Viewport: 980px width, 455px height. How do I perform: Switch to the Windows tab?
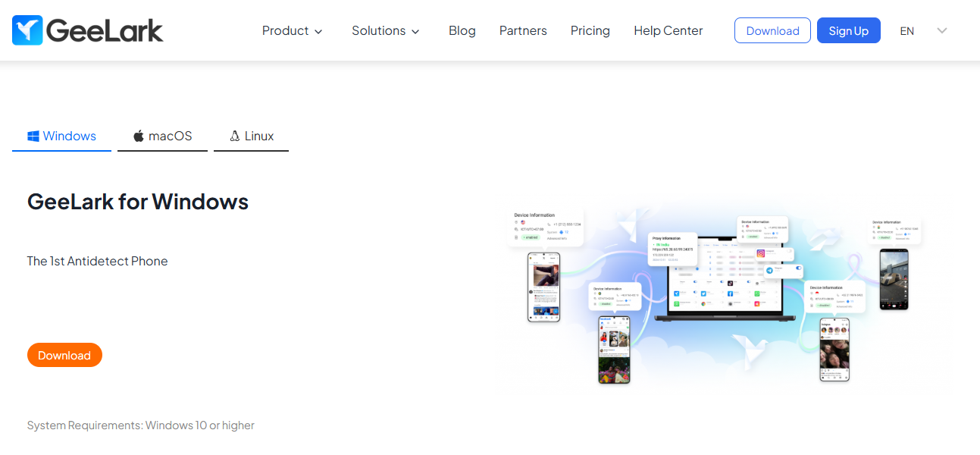61,136
